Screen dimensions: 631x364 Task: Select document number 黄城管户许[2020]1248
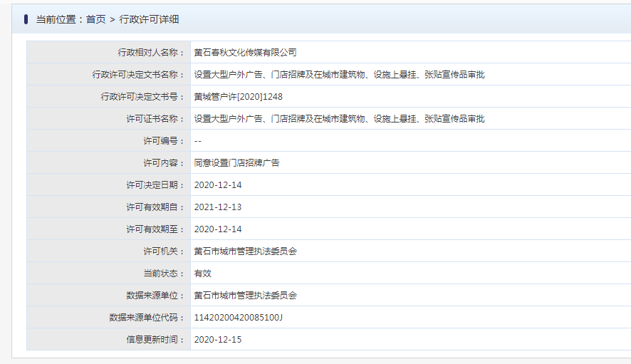239,97
